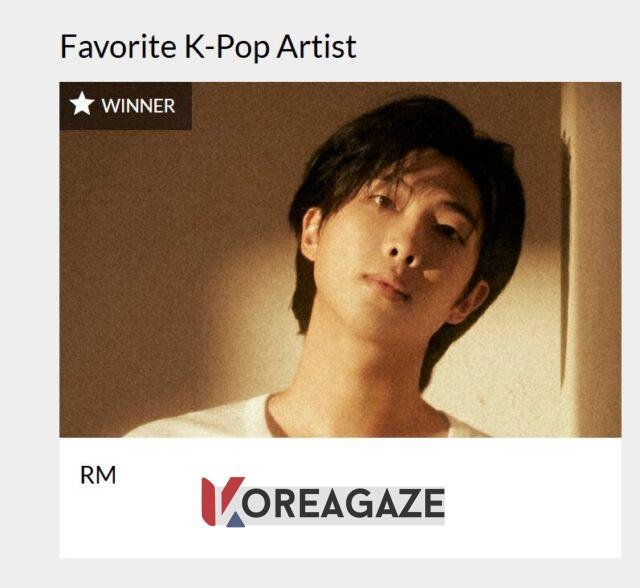
Task: Click the WINNER label text
Action: coord(138,106)
